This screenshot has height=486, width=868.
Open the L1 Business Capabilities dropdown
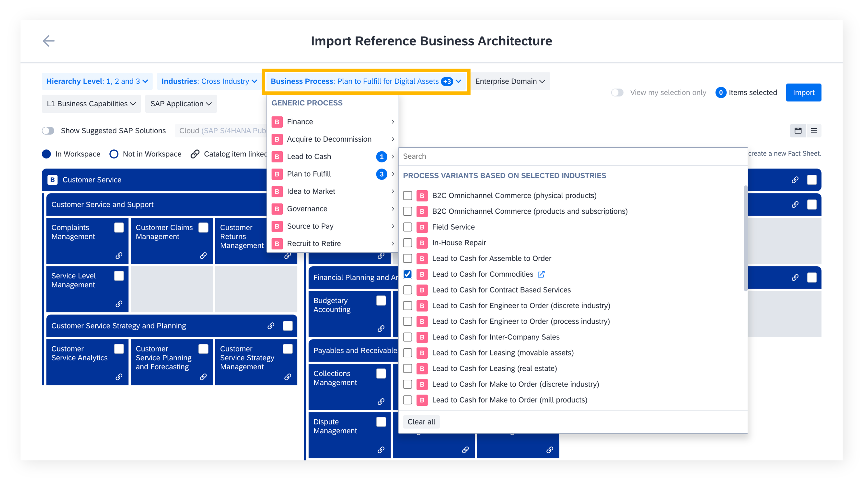click(91, 104)
